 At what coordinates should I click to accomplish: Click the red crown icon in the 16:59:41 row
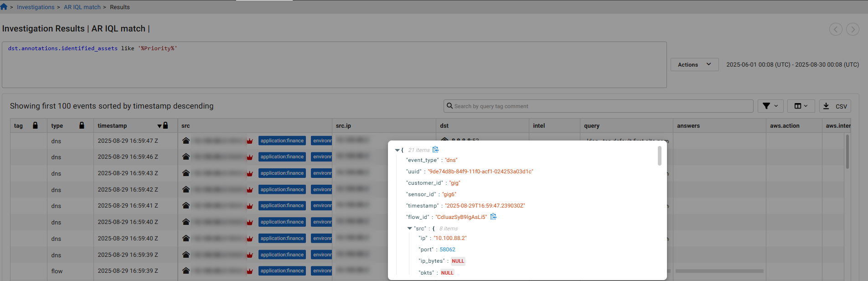[250, 206]
